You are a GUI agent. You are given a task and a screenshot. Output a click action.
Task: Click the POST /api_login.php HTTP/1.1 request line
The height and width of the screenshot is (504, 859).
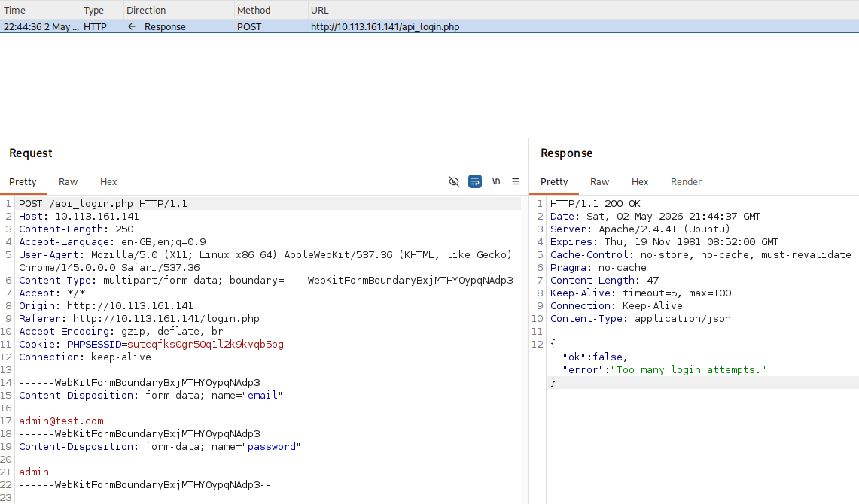point(103,204)
